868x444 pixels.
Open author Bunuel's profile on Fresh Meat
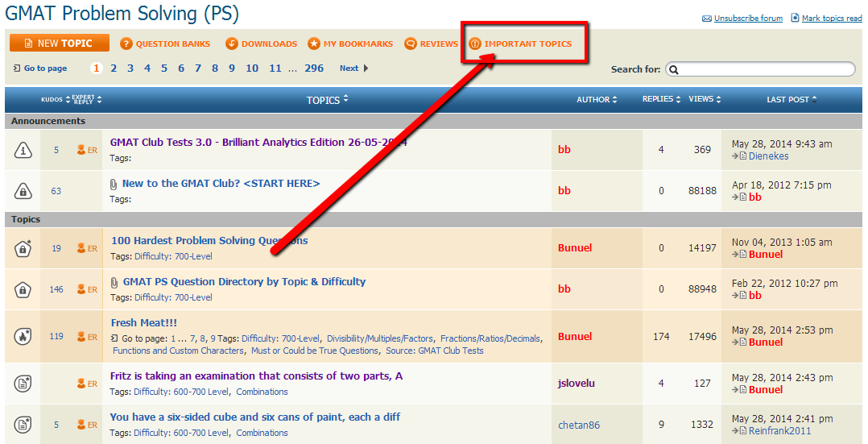point(575,337)
